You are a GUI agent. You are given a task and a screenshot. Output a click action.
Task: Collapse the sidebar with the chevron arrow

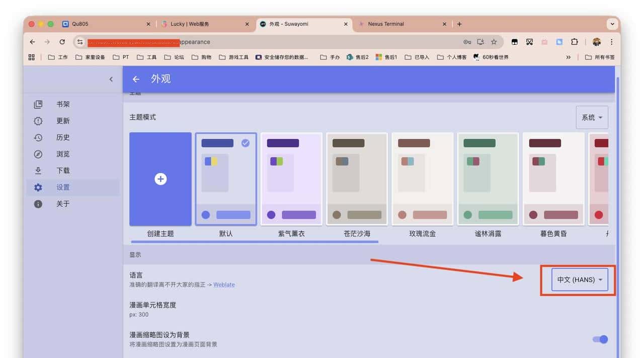pos(111,79)
